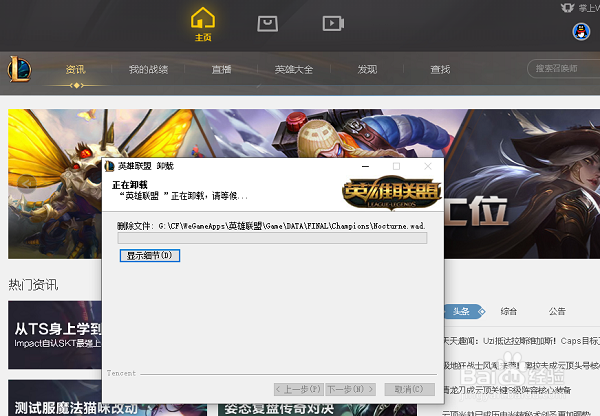600x416 pixels.
Task: Click the 正在卸载 heading text
Action: [x=130, y=185]
